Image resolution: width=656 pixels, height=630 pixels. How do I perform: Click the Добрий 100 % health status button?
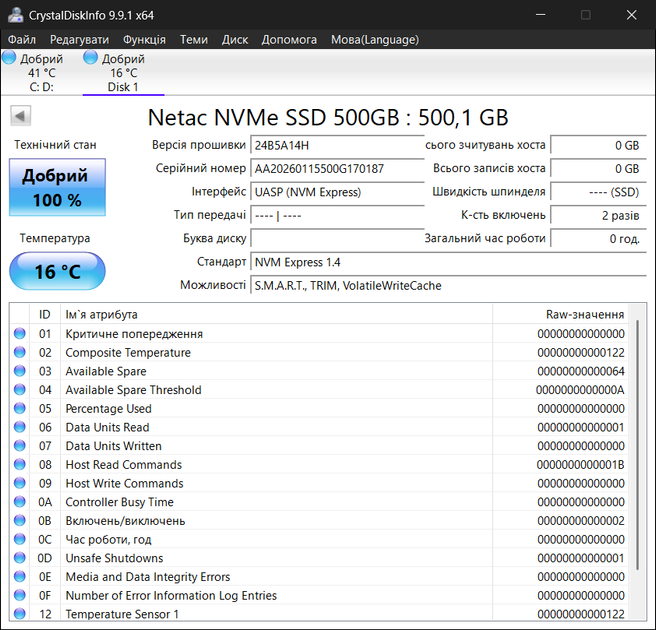57,187
